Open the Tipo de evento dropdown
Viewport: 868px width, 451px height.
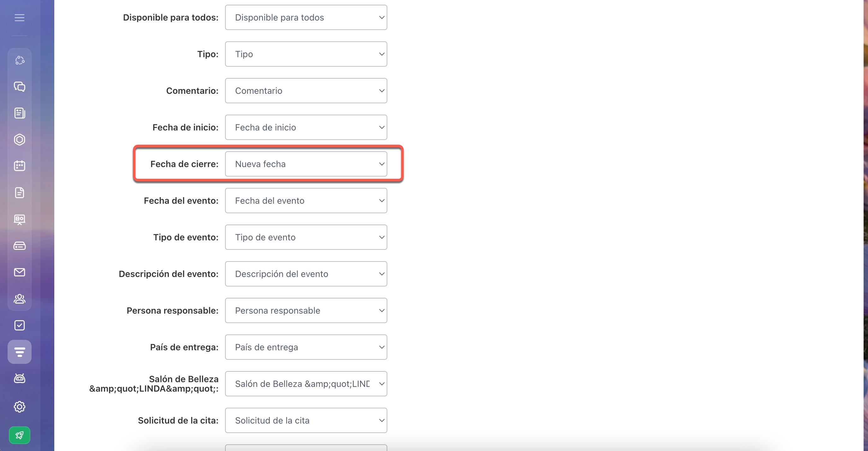[306, 237]
